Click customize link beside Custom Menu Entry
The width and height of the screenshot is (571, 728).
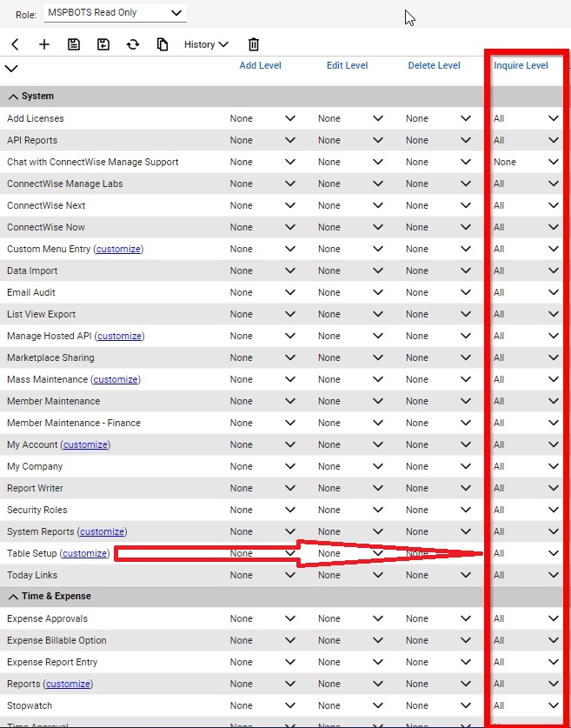118,249
